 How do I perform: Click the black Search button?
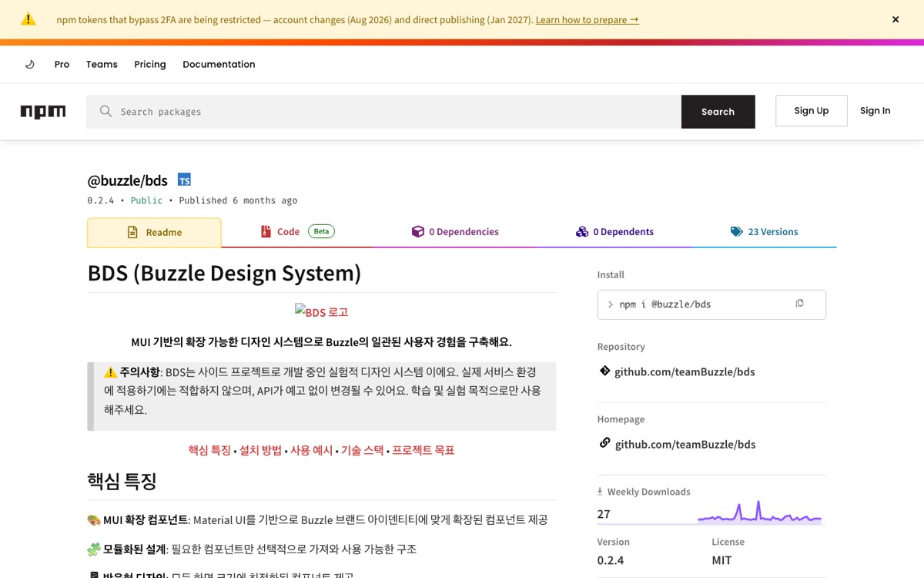click(718, 112)
